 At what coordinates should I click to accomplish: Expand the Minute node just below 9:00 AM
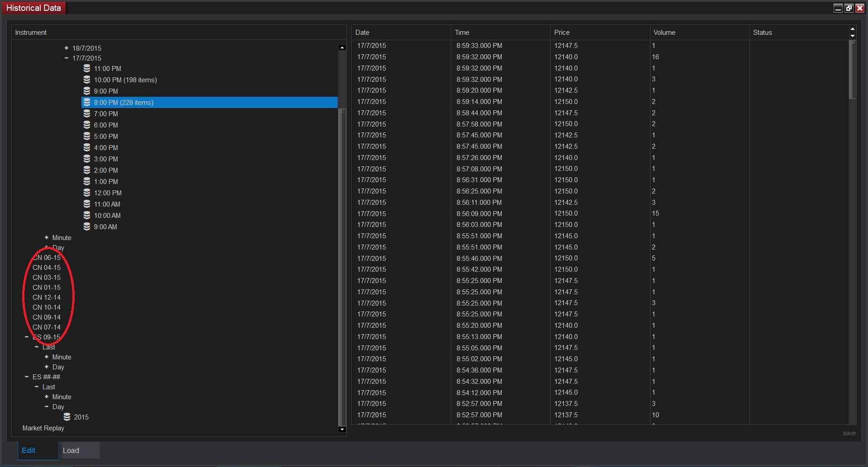[47, 237]
